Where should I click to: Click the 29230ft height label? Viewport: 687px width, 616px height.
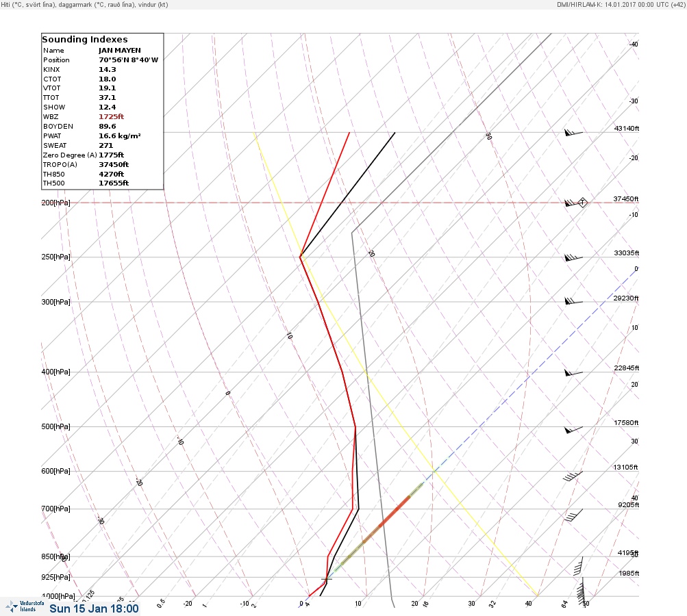pyautogui.click(x=626, y=298)
